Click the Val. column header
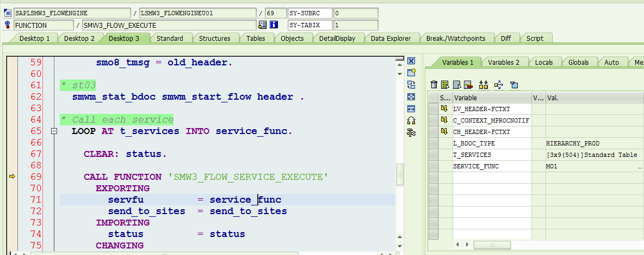The width and height of the screenshot is (644, 255). point(595,98)
